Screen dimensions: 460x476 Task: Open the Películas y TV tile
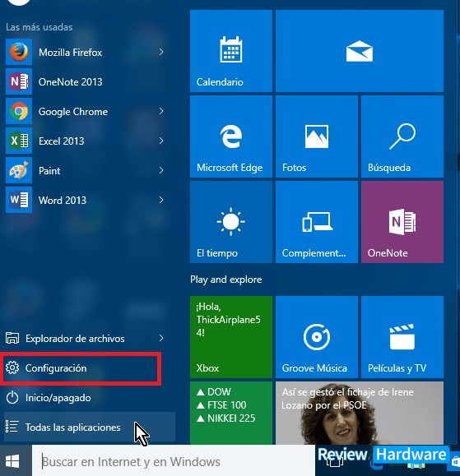point(402,337)
